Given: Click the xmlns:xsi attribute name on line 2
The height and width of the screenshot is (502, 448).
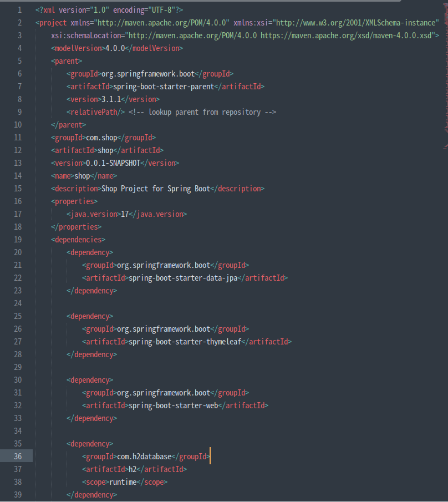Looking at the screenshot, I should [x=251, y=23].
